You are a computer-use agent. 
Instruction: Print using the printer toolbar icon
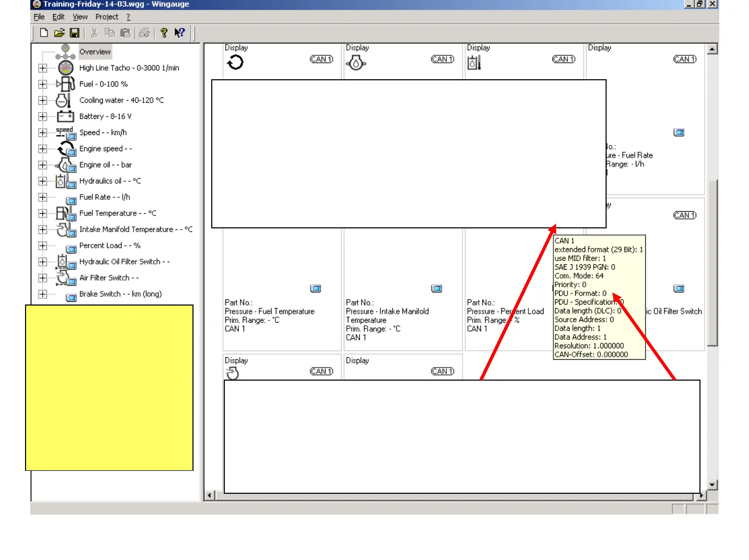144,33
